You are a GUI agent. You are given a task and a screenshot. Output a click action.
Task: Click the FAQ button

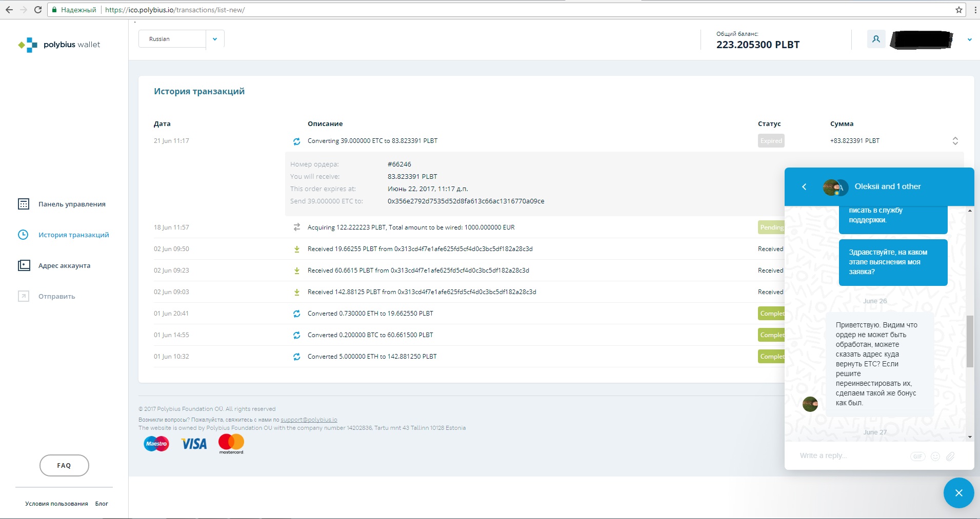click(x=64, y=465)
